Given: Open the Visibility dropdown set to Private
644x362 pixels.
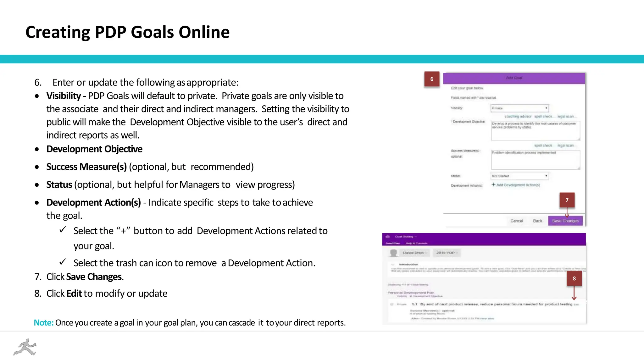Looking at the screenshot, I should point(519,108).
